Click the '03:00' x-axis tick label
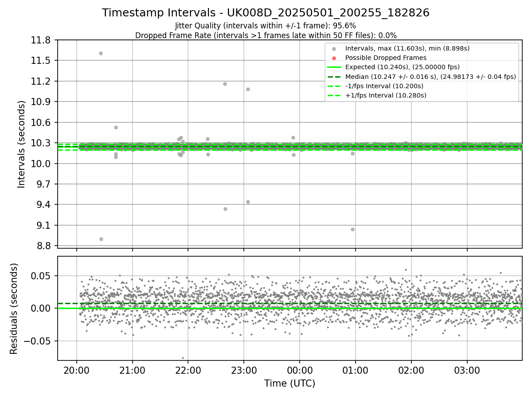Image resolution: width=532 pixels, height=399 pixels. (x=467, y=370)
